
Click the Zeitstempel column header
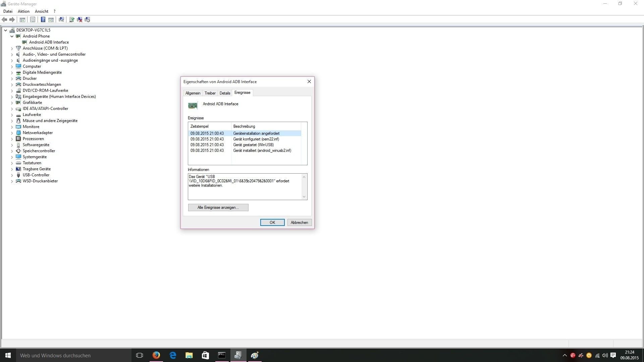click(210, 126)
